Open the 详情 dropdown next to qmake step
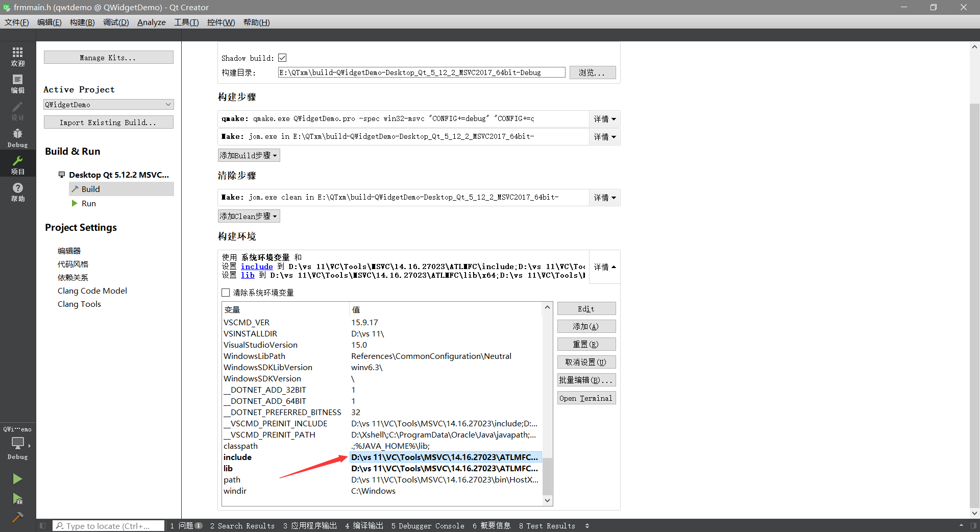This screenshot has width=980, height=532. coord(604,118)
